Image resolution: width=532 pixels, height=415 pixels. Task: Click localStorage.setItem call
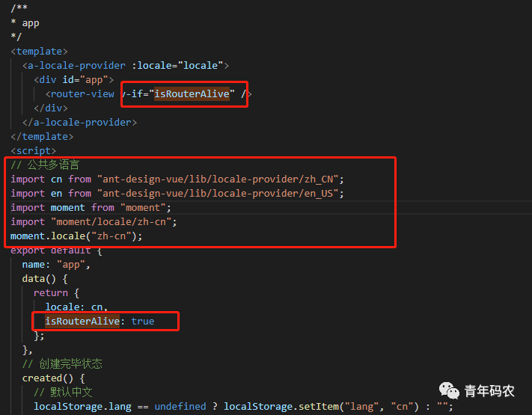[x=321, y=407]
